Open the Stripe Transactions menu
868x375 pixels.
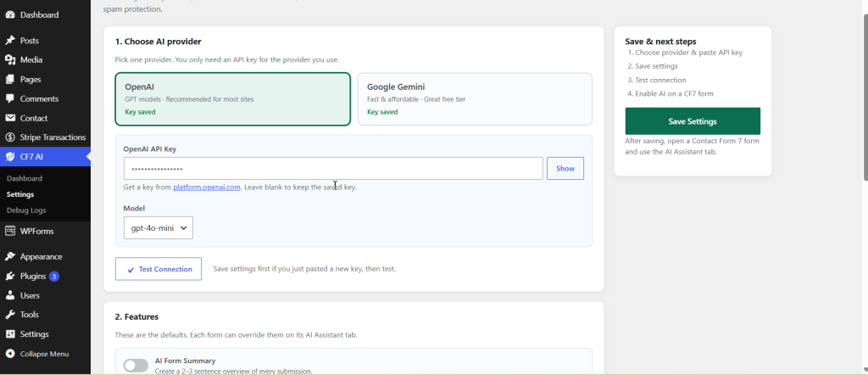click(53, 137)
